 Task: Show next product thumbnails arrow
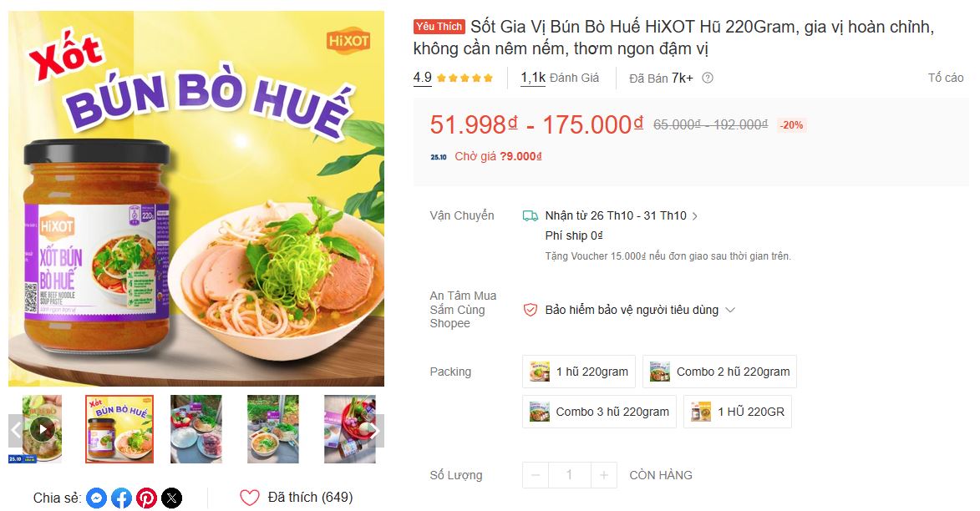click(x=374, y=430)
